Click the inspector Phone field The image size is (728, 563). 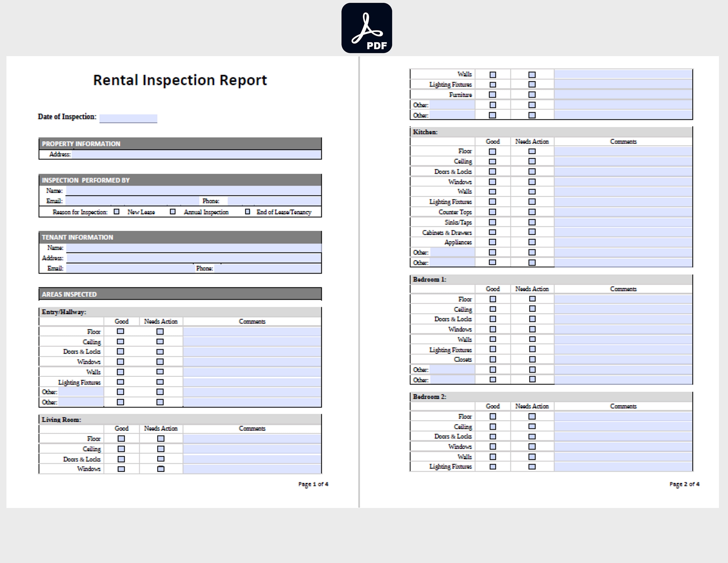274,201
